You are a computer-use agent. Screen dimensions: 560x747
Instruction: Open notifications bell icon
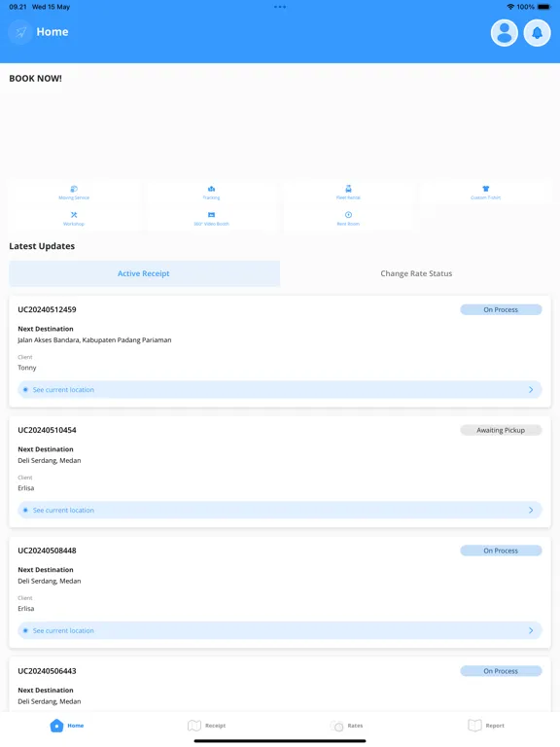pyautogui.click(x=537, y=33)
